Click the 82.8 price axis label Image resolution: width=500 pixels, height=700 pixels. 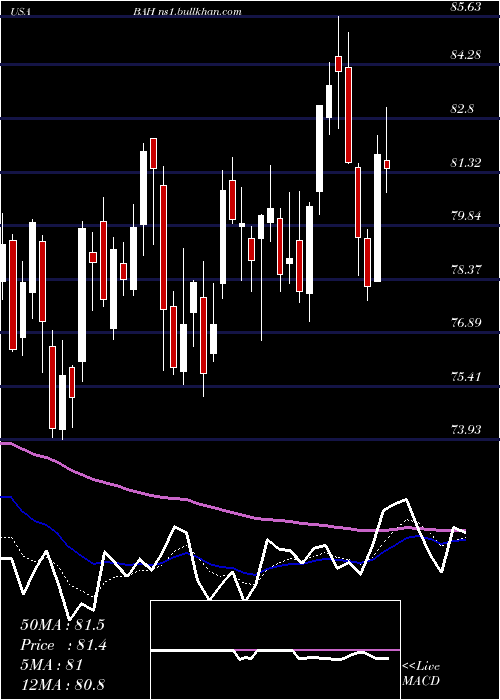(x=462, y=109)
